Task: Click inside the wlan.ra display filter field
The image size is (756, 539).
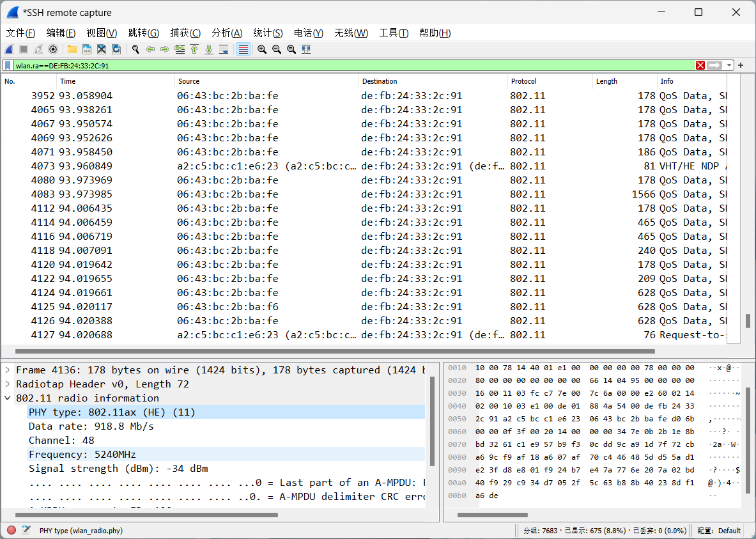Action: click(x=256, y=65)
